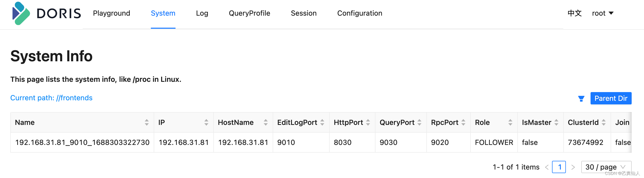The image size is (644, 178).
Task: Sort by EditLogPort column arrows
Action: pyautogui.click(x=322, y=122)
